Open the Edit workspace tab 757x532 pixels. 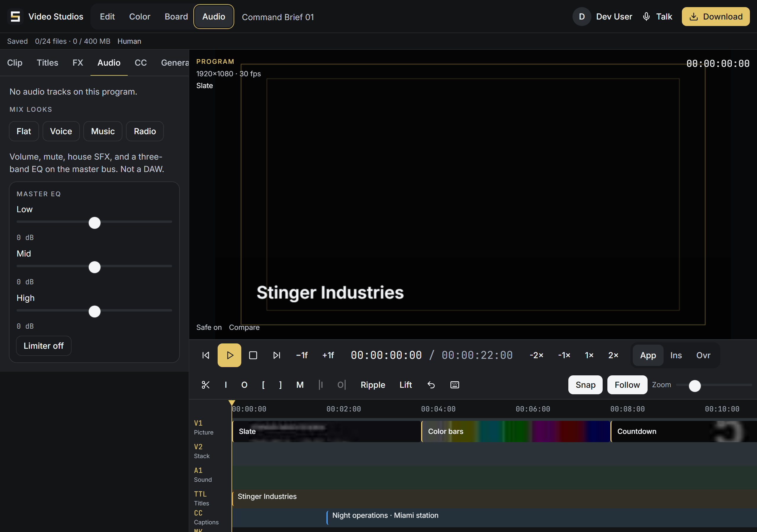pyautogui.click(x=107, y=17)
